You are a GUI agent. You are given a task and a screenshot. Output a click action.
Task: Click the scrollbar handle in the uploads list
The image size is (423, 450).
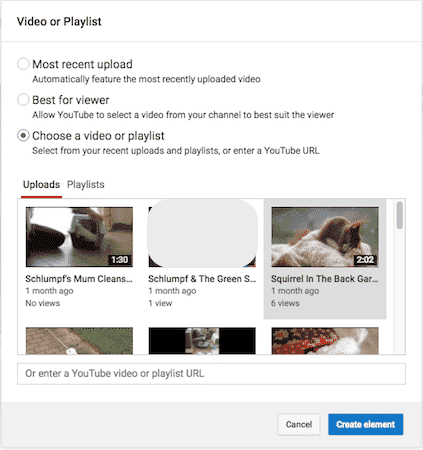tap(400, 215)
